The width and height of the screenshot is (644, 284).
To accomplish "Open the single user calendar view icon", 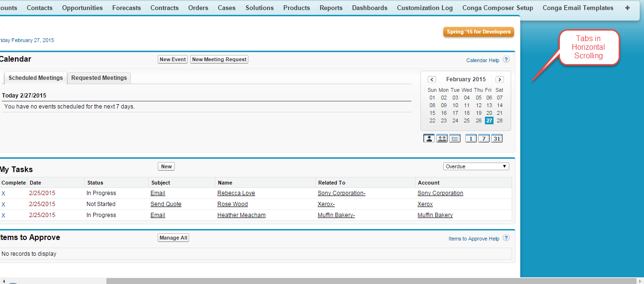I will (x=429, y=139).
